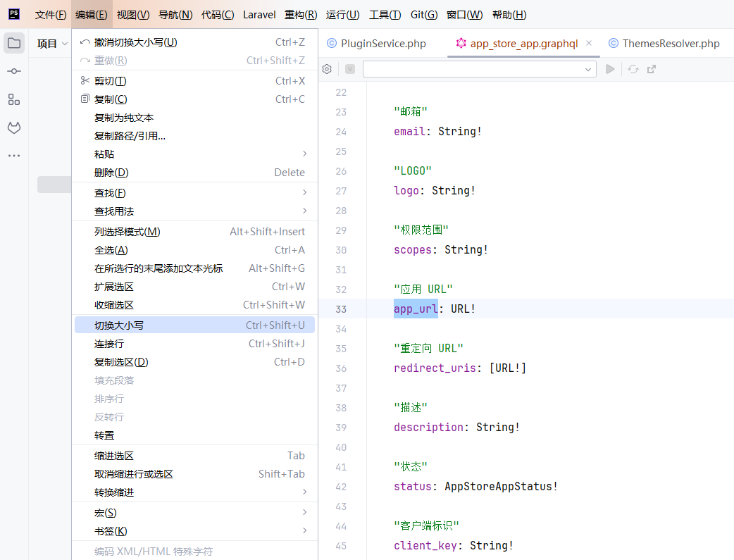Open the GraphQL endpoint dropdown box
This screenshot has height=560, width=734.
click(479, 69)
